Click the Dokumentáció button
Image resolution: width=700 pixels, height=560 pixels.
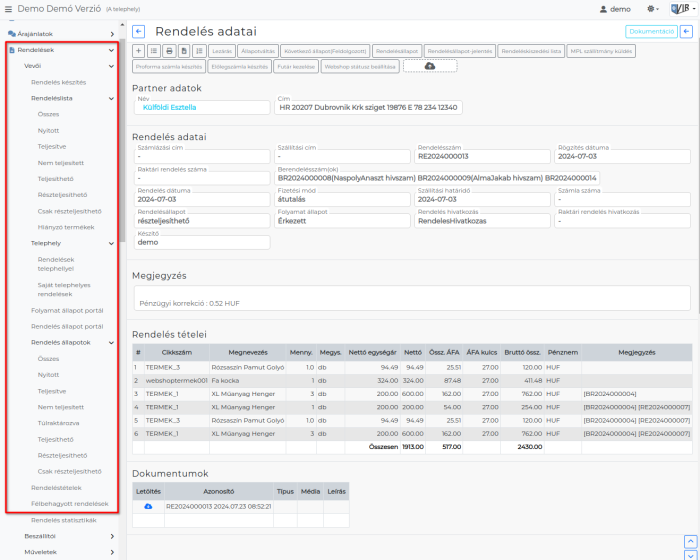coord(650,32)
